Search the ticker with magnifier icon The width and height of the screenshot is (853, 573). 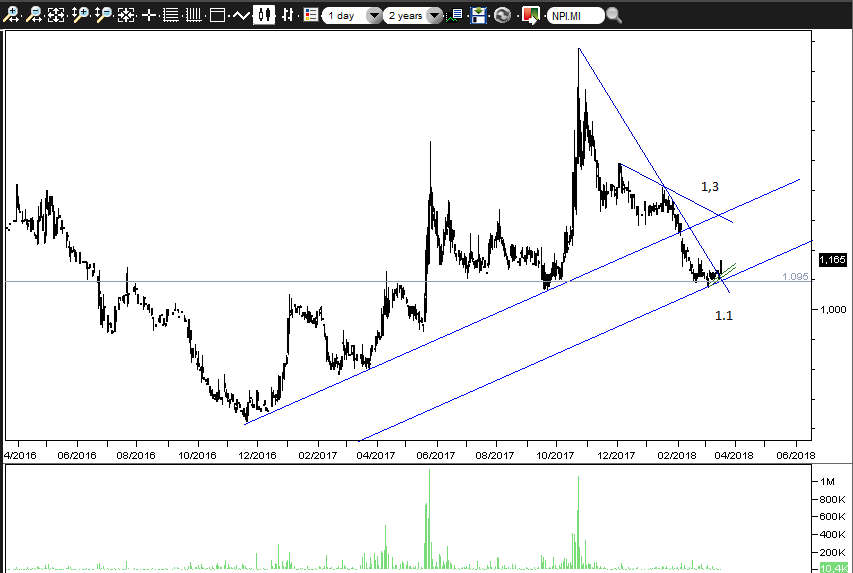(x=614, y=16)
